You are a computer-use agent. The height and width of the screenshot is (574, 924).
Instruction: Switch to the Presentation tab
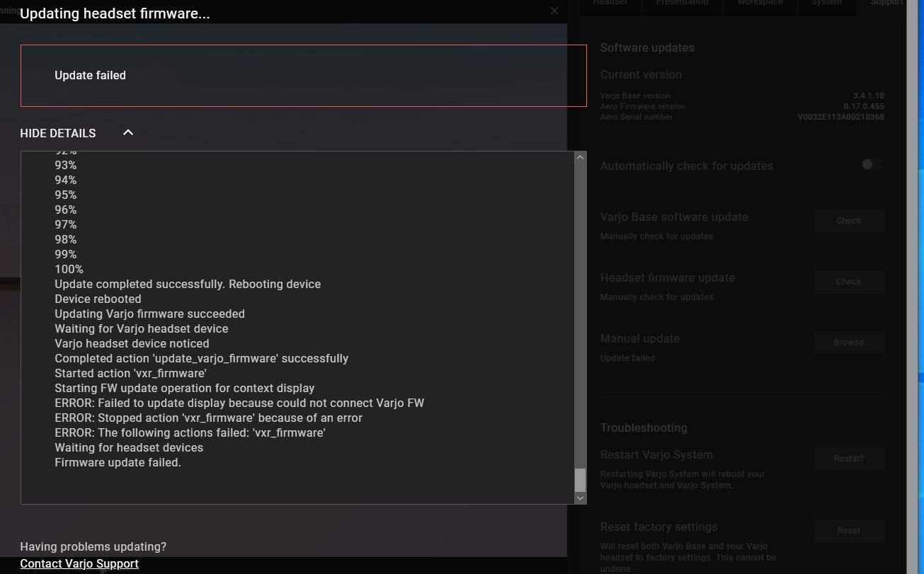[x=682, y=4]
